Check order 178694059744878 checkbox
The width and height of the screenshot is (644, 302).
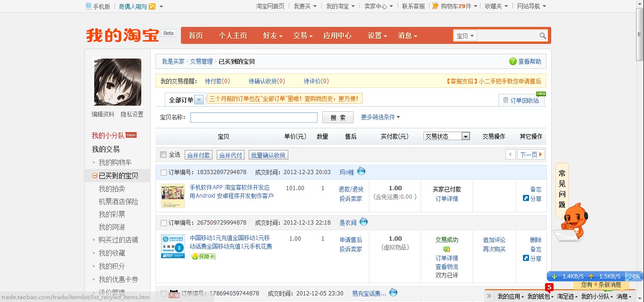click(163, 294)
